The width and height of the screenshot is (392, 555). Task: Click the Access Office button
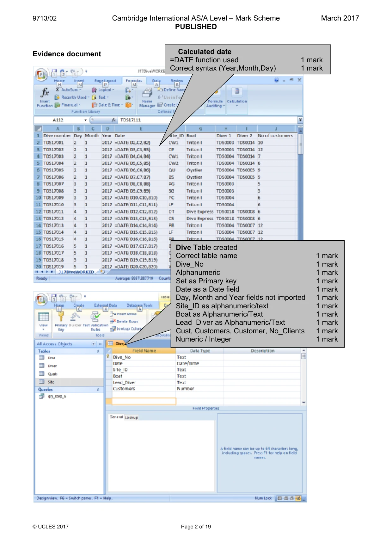click(41, 299)
